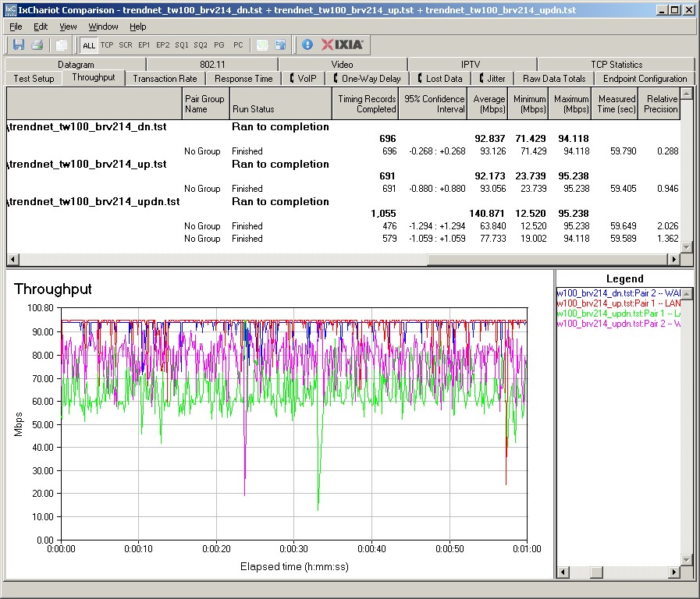The height and width of the screenshot is (599, 700).
Task: Click the 140.871 average throughput value
Action: click(487, 214)
